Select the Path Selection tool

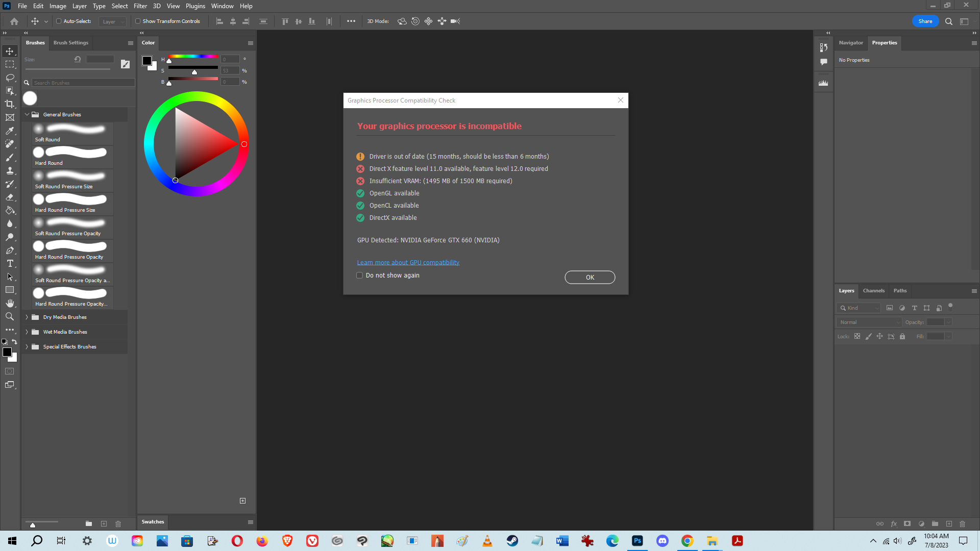coord(10,277)
